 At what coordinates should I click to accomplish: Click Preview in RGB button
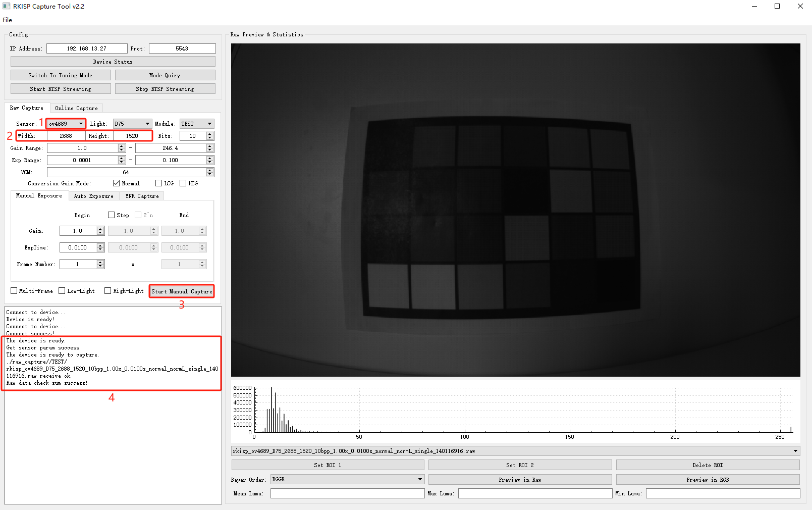708,480
